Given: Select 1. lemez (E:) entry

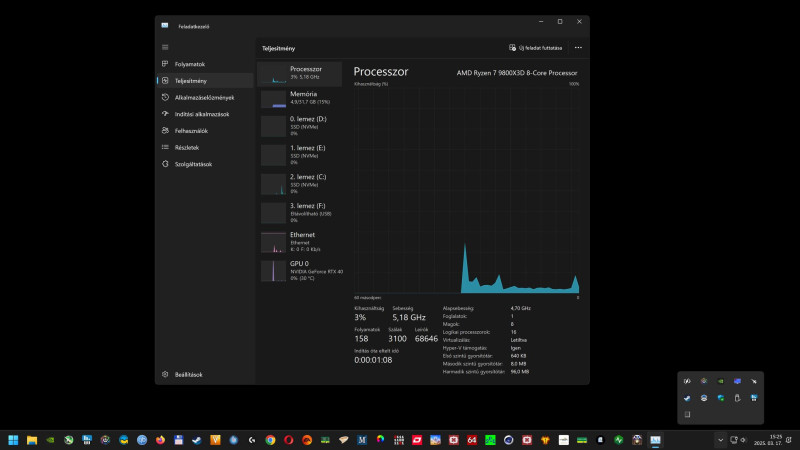Looking at the screenshot, I should pyautogui.click(x=300, y=155).
